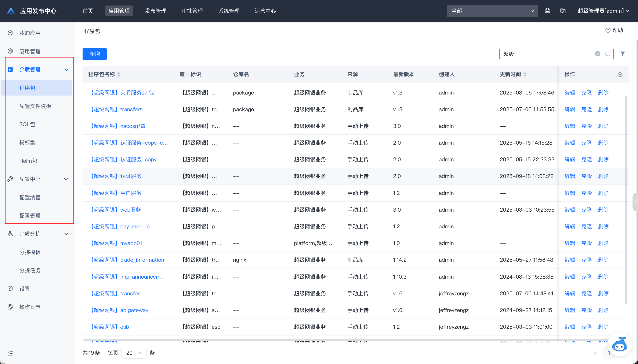Screen dimensions: 638x364
Task: Click the filter funnel icon
Action: [623, 54]
